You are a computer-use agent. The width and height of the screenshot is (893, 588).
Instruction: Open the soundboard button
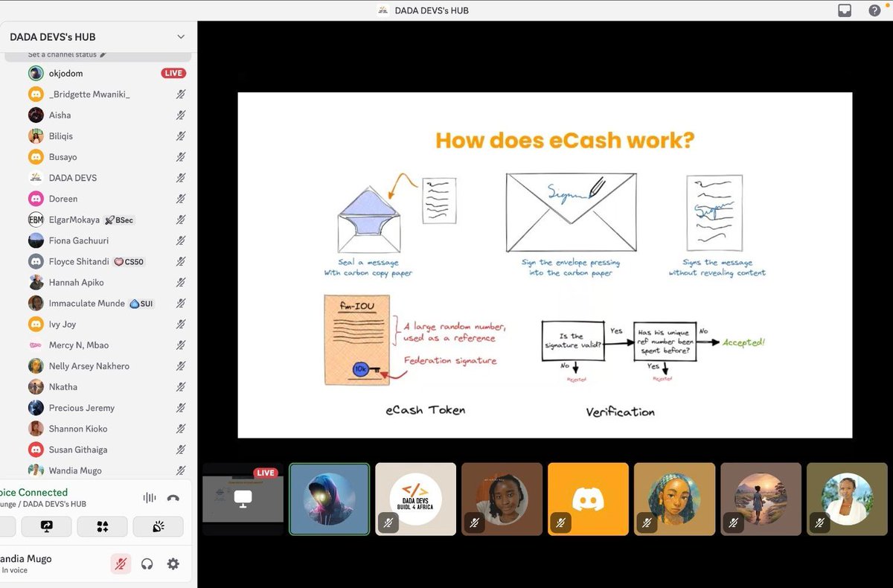point(159,526)
